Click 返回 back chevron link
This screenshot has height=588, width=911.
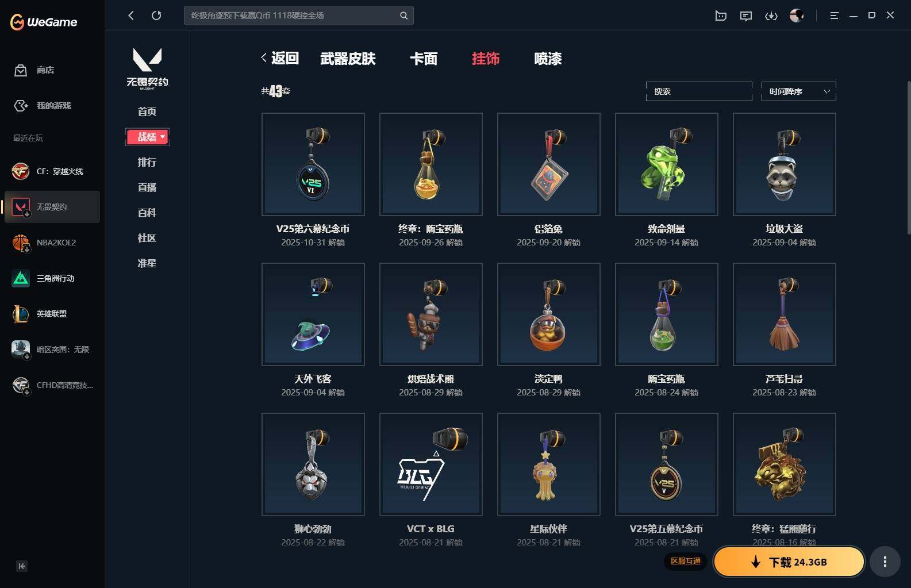pyautogui.click(x=280, y=58)
